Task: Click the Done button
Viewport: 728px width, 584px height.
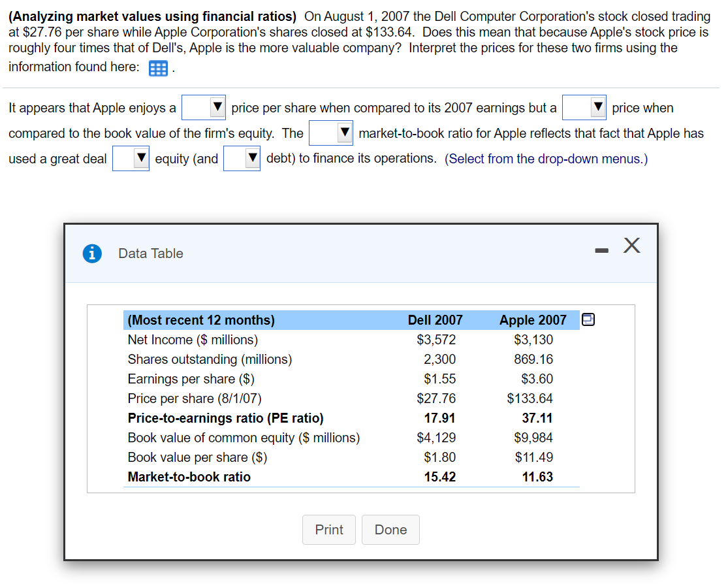Action: coord(390,530)
